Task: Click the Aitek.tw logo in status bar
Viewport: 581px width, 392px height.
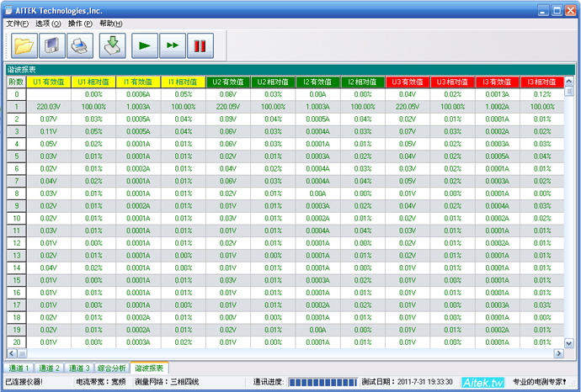Action: 482,381
